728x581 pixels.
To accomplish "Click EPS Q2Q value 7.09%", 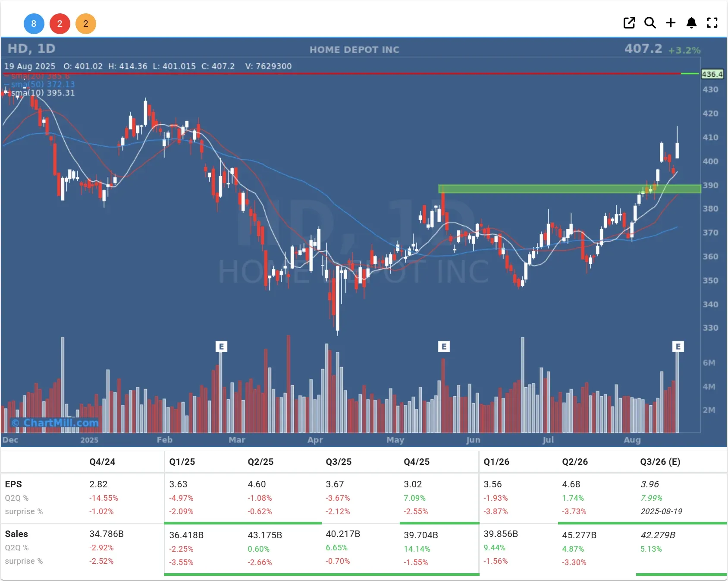I will click(414, 498).
